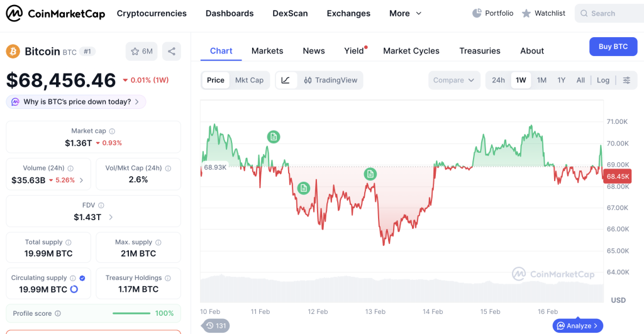Click the circulating supply ring chart icon
Viewport: 644px width, 334px height.
pyautogui.click(x=74, y=289)
